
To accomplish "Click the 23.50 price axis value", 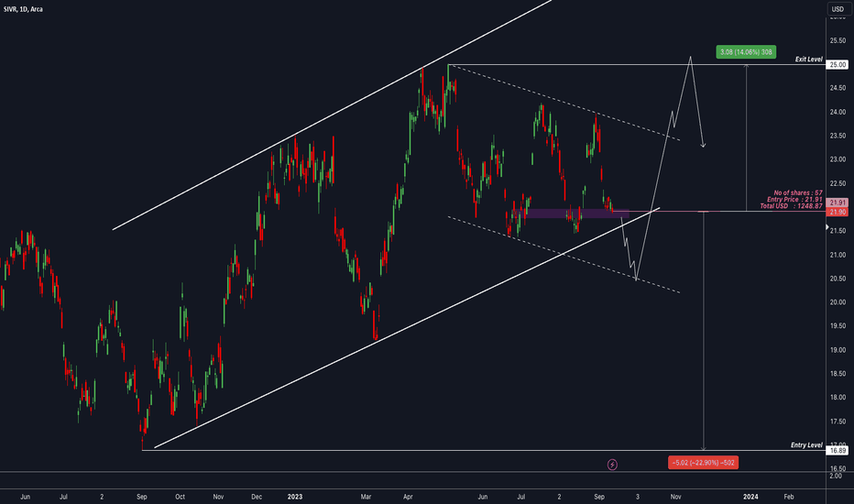I will tap(838, 136).
